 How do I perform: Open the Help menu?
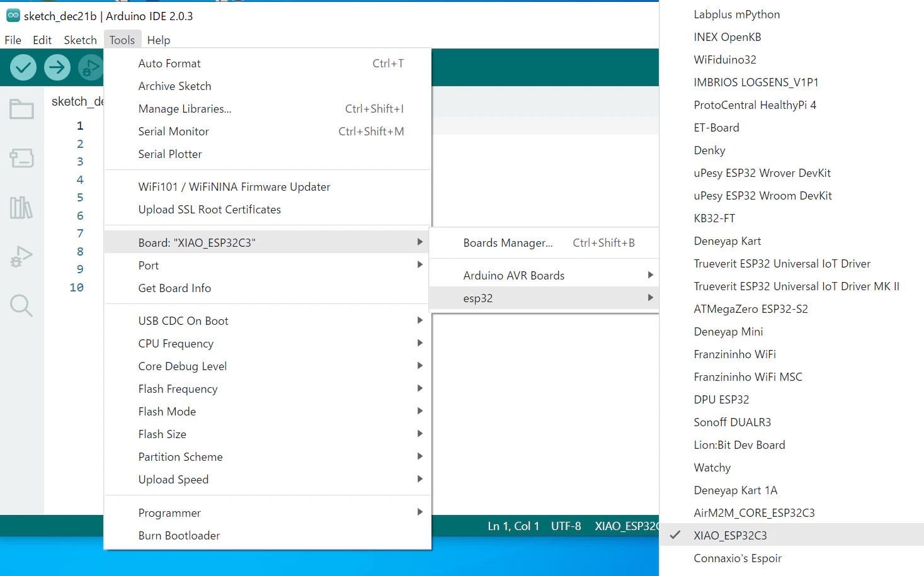[x=159, y=40]
